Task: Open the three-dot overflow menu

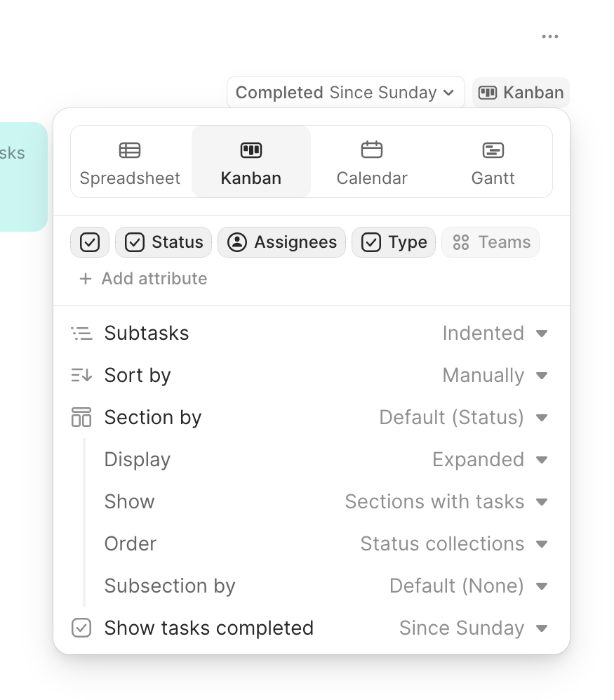Action: pos(549,36)
